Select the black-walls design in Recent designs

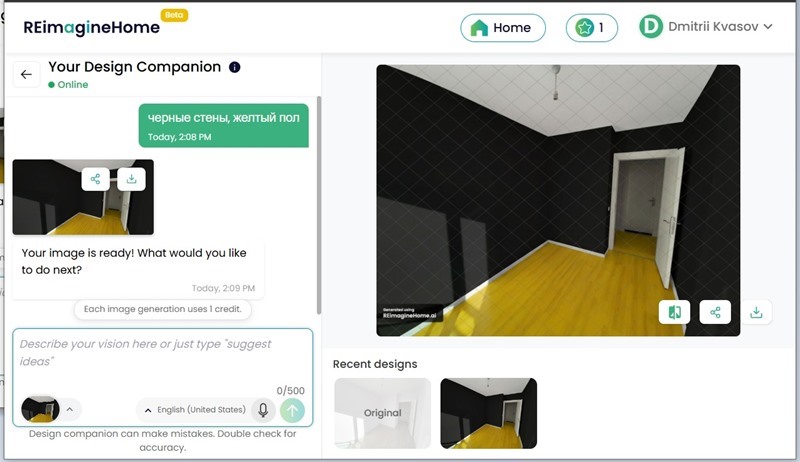point(489,413)
